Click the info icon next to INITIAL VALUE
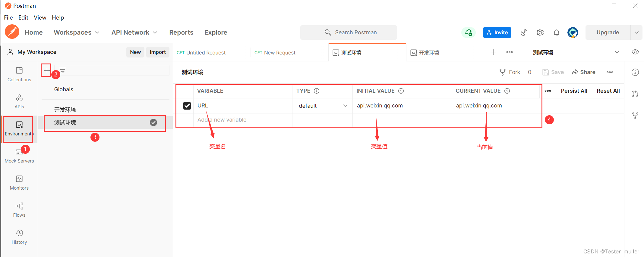This screenshot has height=257, width=644. (x=401, y=91)
